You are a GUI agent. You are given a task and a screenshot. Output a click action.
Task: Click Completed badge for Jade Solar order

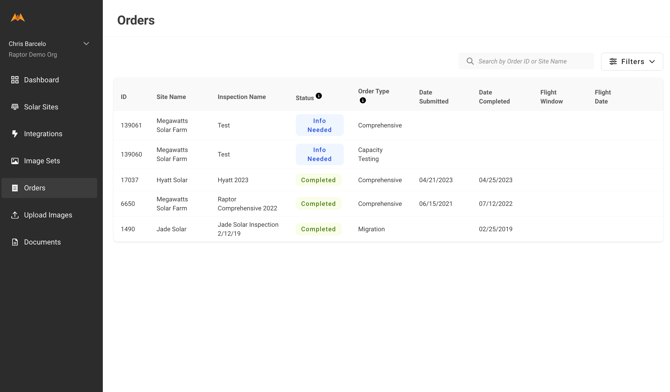tap(318, 229)
